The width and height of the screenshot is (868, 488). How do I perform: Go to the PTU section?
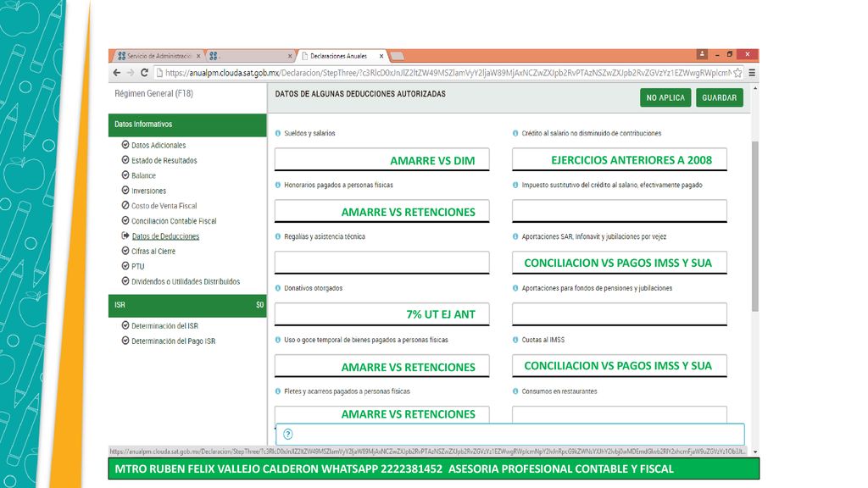tap(138, 266)
